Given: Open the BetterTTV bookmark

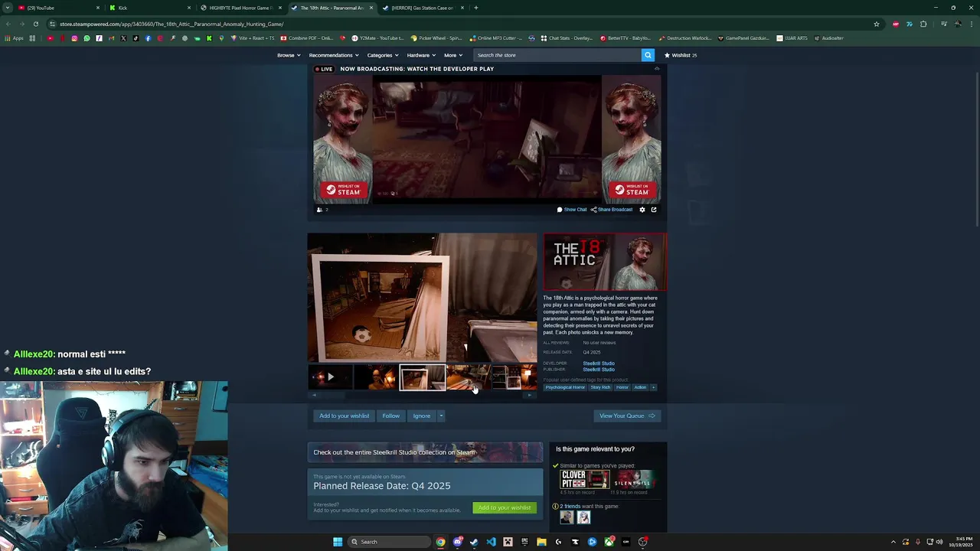Looking at the screenshot, I should [626, 38].
